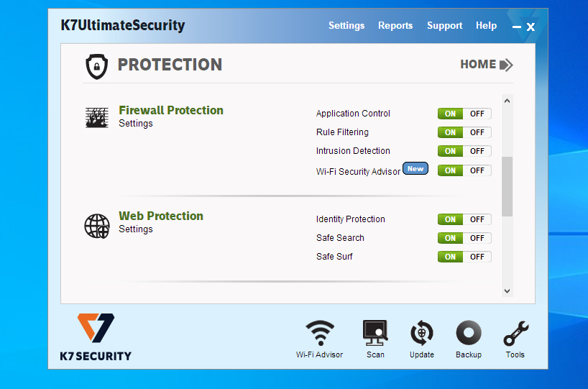Viewport: 588px width, 389px height.
Task: Click the Protection shield lock icon
Action: [x=97, y=65]
